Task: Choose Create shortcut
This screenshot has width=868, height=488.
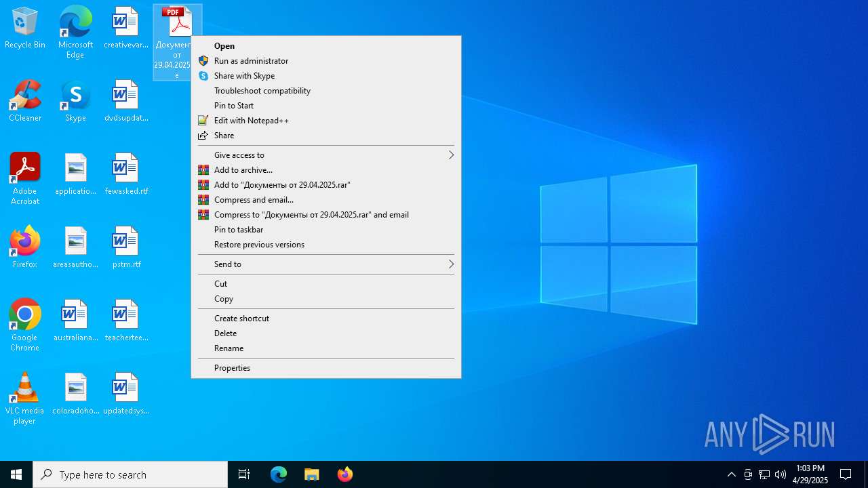Action: tap(326, 319)
